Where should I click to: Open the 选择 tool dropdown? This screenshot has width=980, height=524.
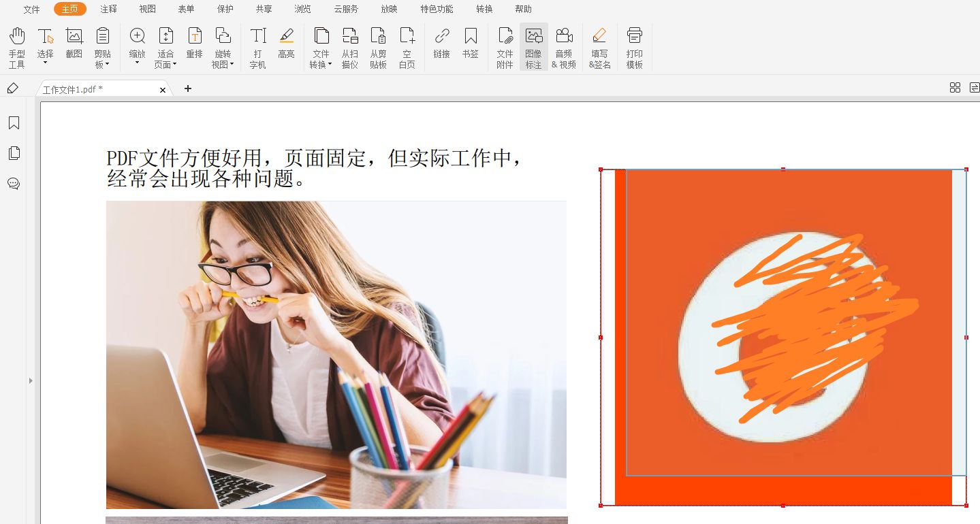pos(45,61)
